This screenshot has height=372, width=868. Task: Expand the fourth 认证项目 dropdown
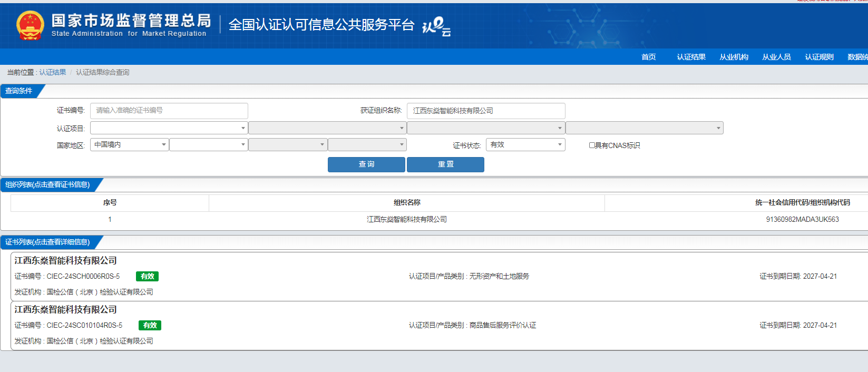(x=645, y=128)
